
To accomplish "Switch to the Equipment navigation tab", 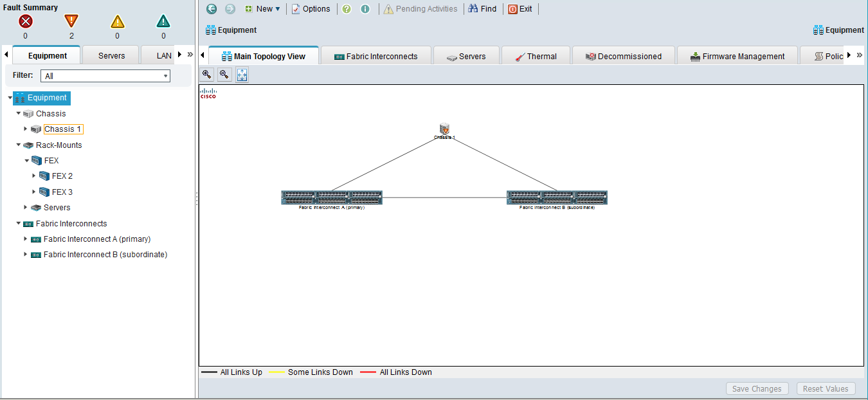I will point(47,55).
